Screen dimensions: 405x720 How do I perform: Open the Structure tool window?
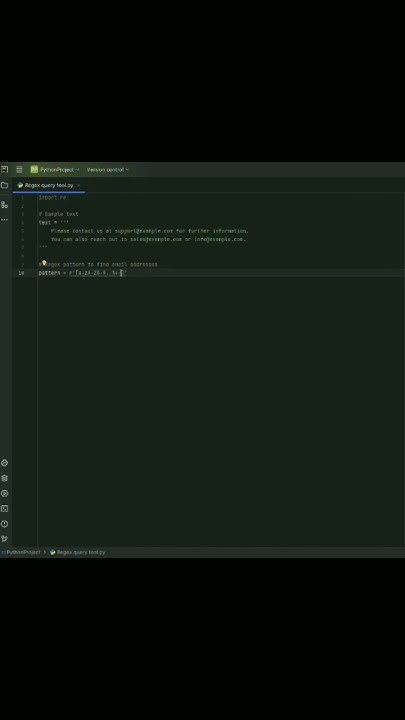coord(5,204)
